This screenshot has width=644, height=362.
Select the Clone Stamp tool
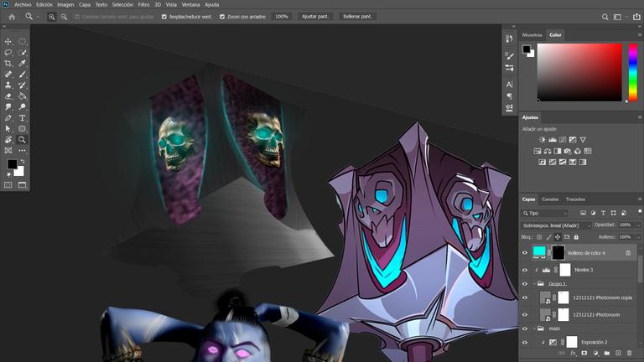click(x=8, y=85)
